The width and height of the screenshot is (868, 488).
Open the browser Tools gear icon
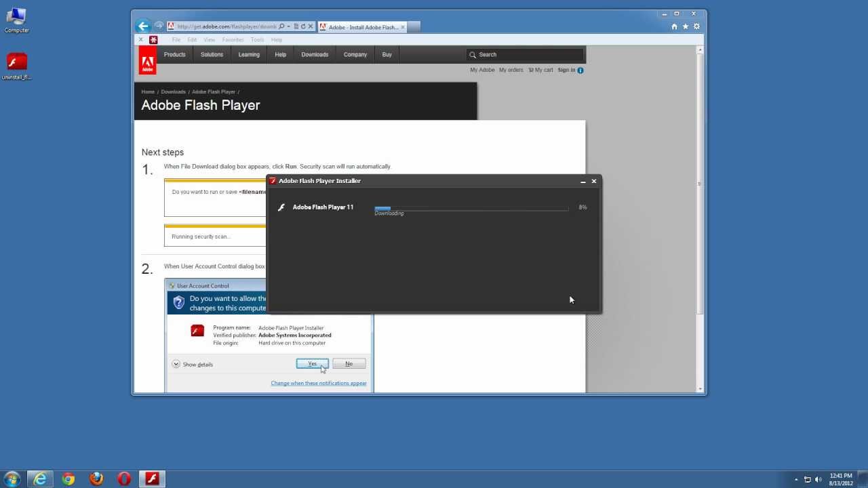tap(696, 26)
